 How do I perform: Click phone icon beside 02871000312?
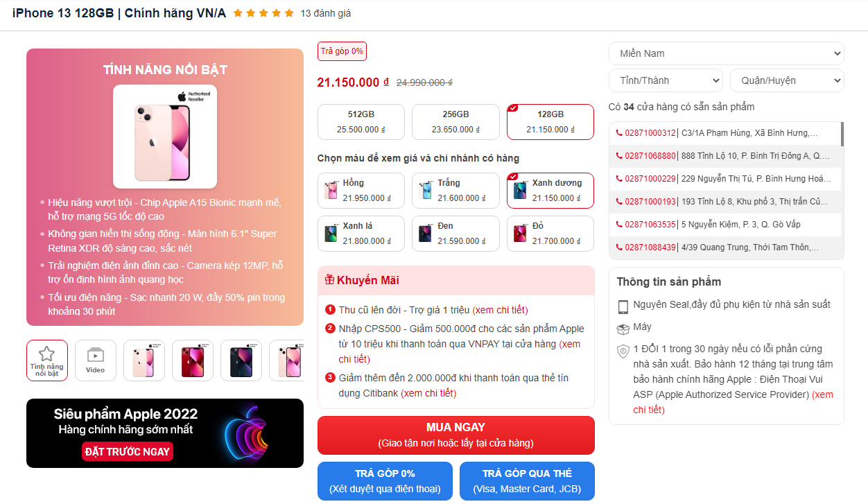(619, 133)
